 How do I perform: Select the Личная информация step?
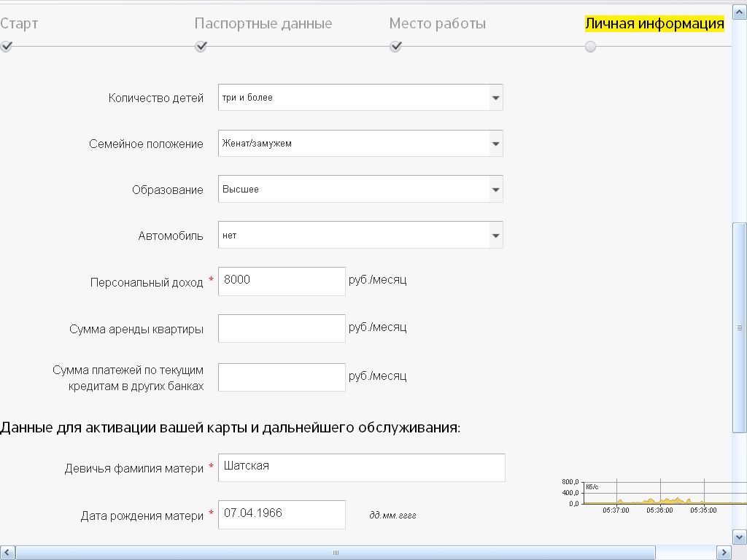tap(654, 23)
